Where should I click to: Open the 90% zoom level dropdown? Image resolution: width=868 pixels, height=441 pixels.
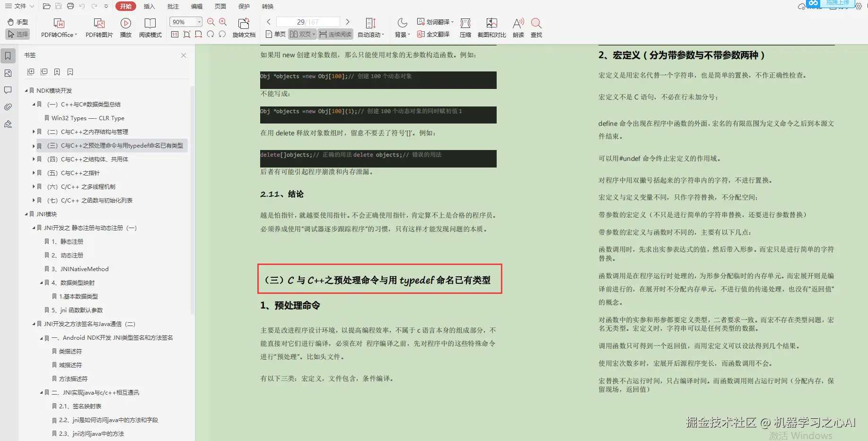[x=199, y=22]
